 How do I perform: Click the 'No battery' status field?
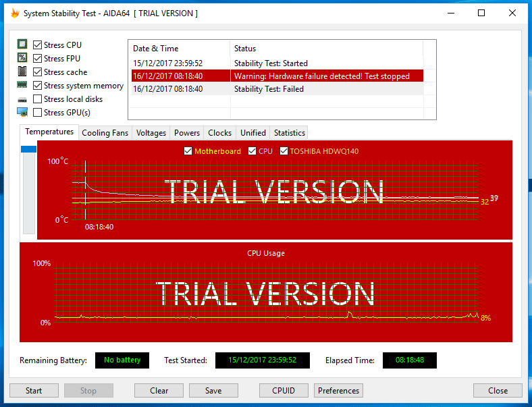122,360
